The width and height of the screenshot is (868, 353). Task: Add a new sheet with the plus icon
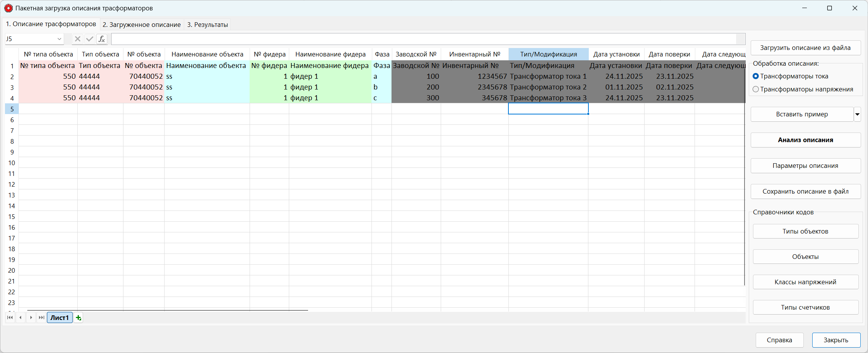(x=78, y=318)
